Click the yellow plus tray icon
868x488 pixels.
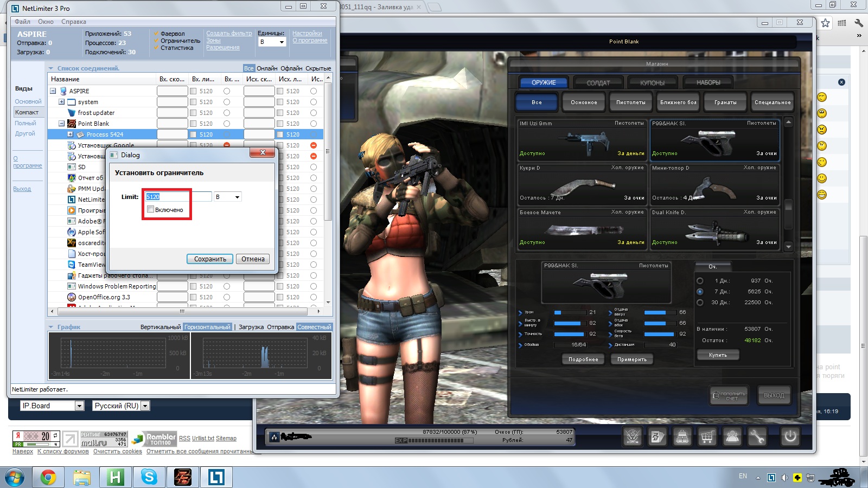pos(797,478)
